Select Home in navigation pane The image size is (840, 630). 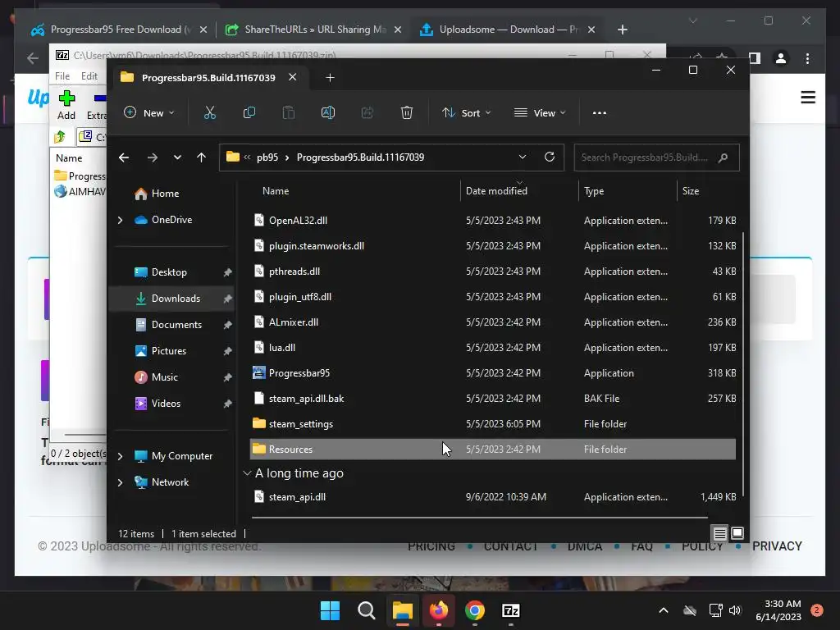click(171, 194)
